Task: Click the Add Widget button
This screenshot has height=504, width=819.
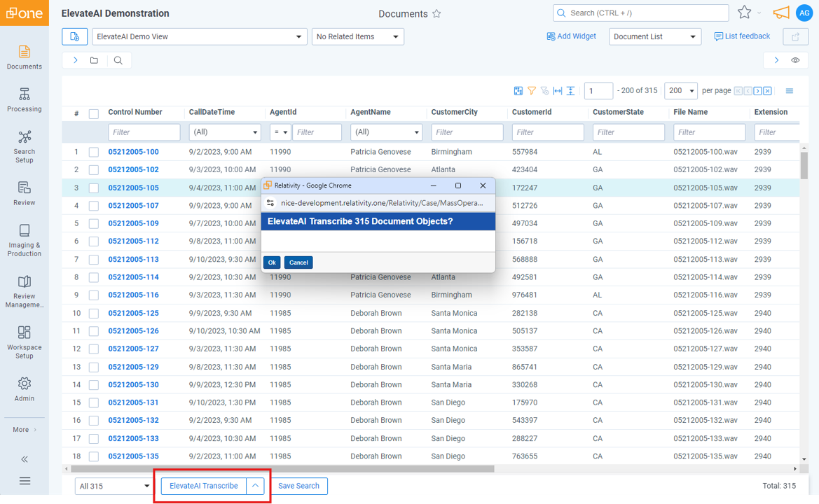Action: pos(571,36)
